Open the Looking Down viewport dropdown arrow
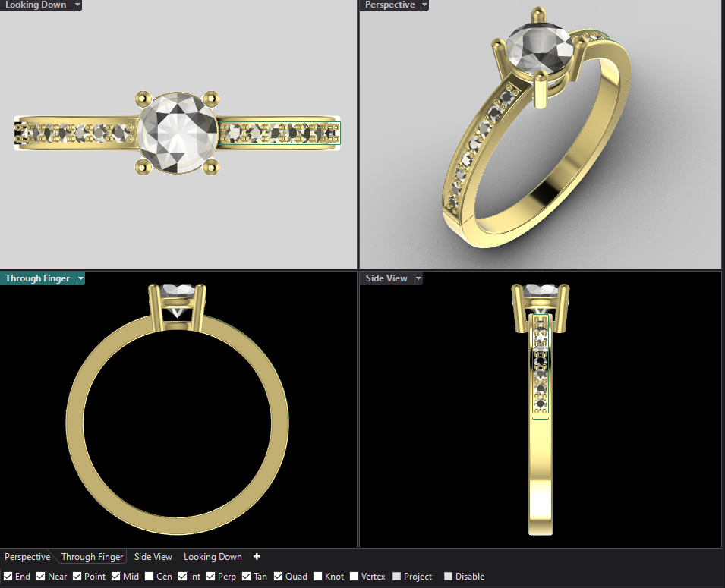The height and width of the screenshot is (588, 725). [77, 5]
